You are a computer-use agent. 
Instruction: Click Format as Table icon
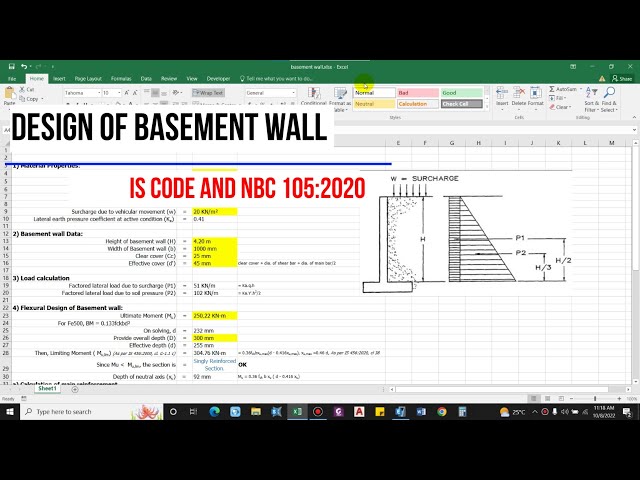point(340,93)
